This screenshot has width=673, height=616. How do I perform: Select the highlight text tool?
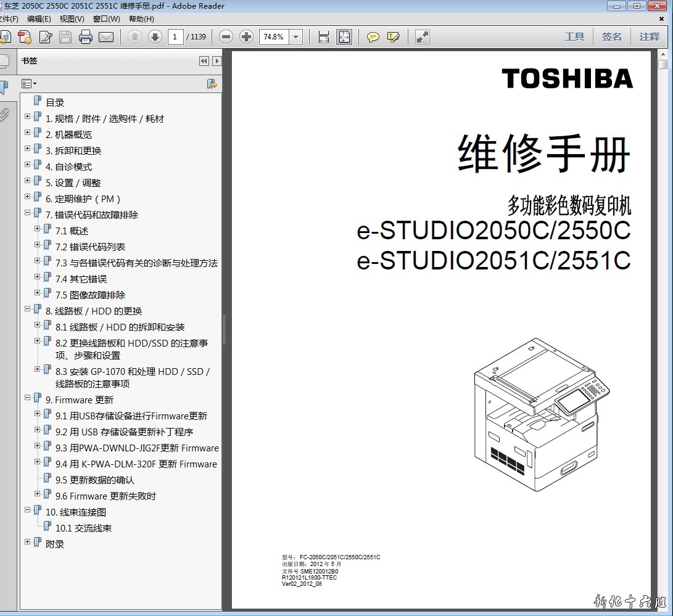click(x=393, y=37)
